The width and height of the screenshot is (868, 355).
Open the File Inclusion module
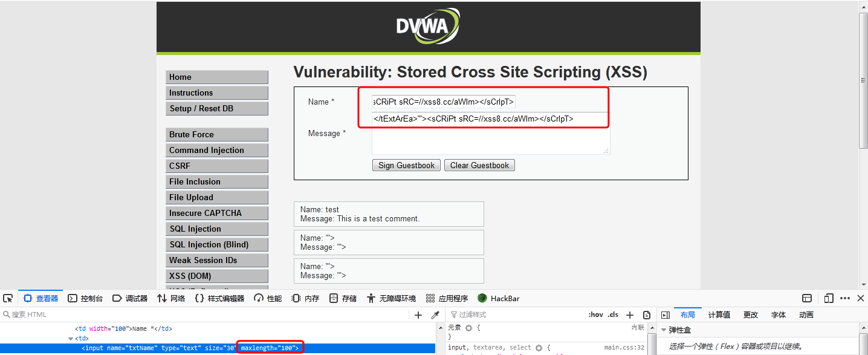click(217, 182)
